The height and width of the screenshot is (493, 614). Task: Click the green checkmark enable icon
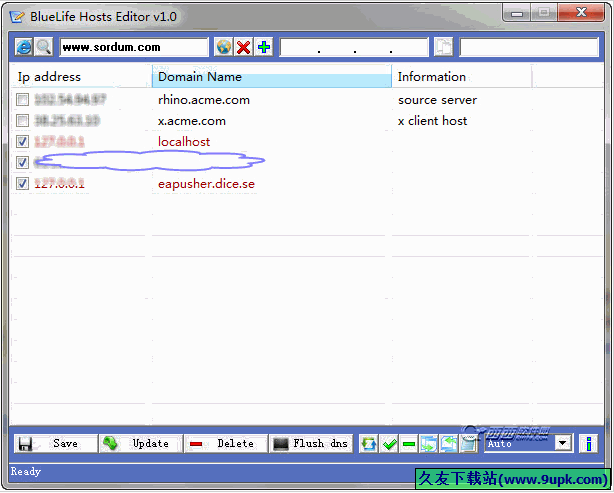pos(389,444)
